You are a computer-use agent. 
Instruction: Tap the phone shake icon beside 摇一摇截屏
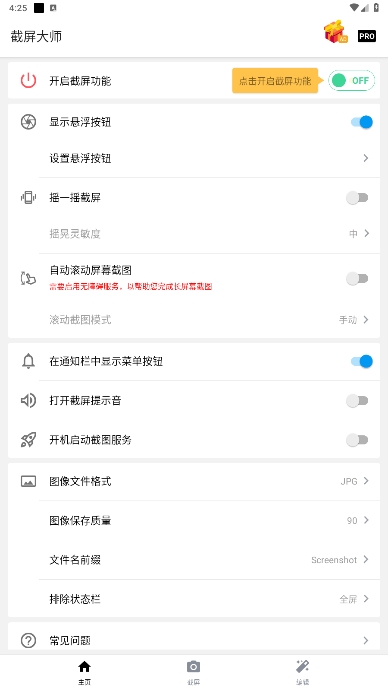pyautogui.click(x=28, y=197)
